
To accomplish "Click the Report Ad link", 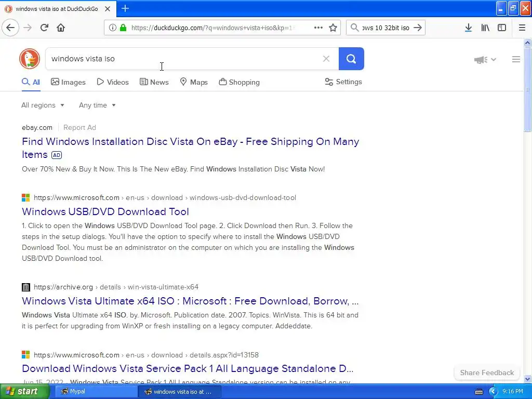I will point(79,128).
